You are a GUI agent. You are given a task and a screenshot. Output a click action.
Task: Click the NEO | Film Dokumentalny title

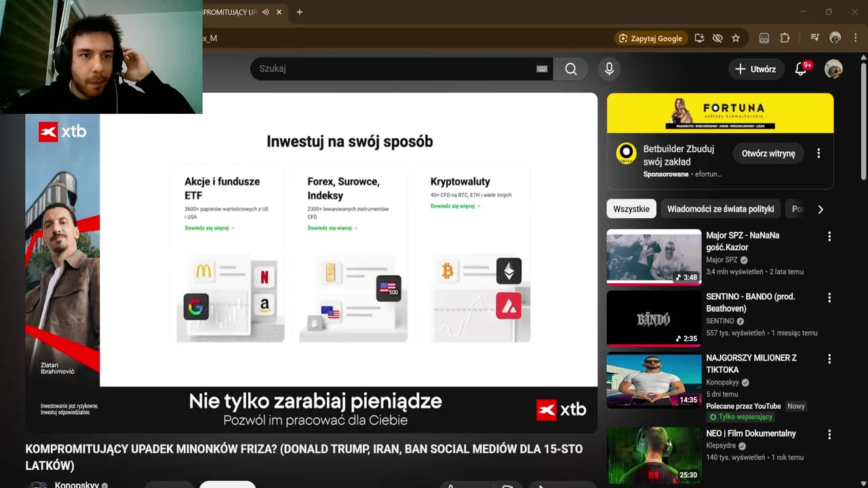pos(751,433)
